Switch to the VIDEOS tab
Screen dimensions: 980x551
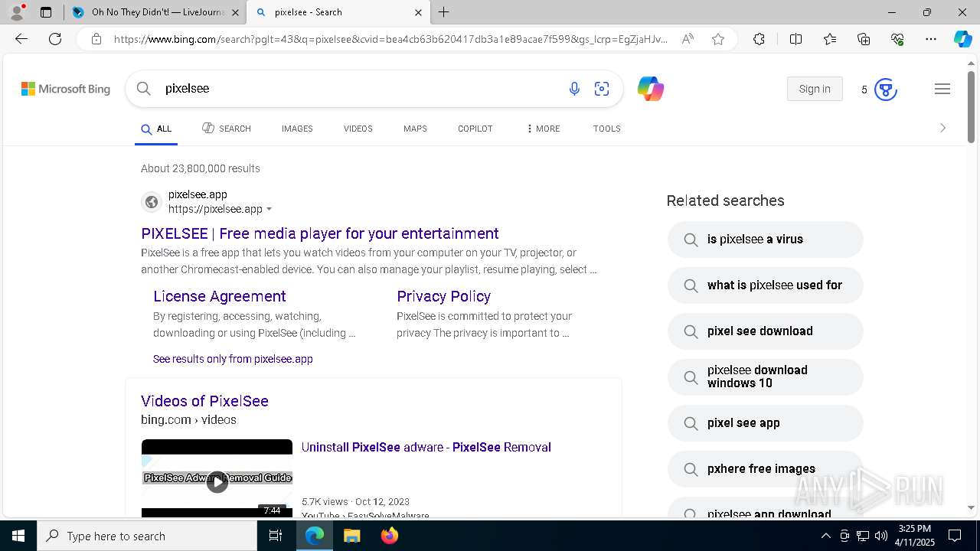coord(358,129)
